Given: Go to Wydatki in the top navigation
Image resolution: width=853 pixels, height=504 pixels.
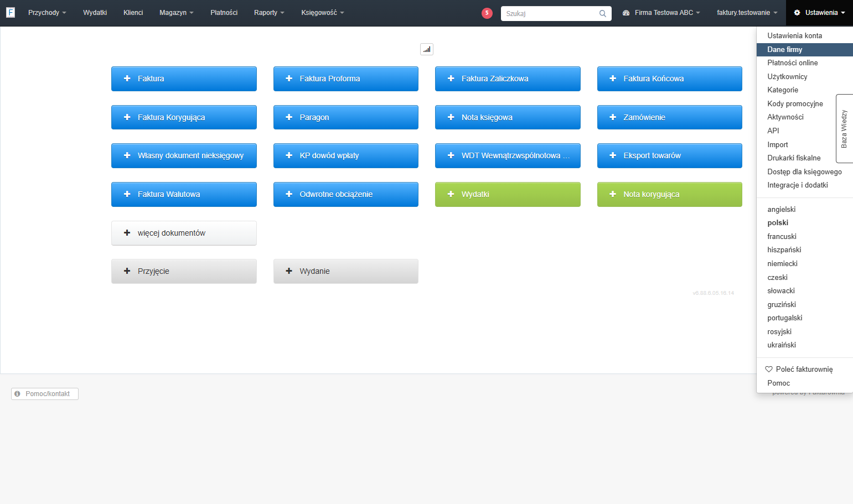Looking at the screenshot, I should [95, 13].
